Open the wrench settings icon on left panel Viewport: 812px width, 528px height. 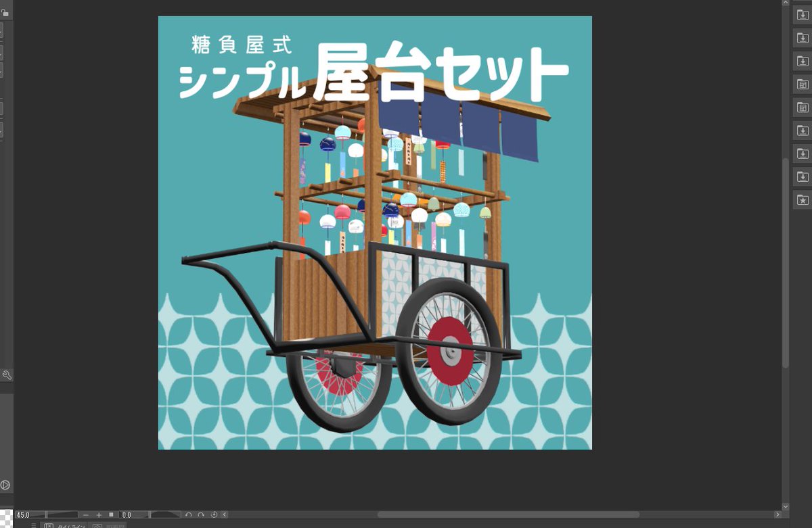pos(7,375)
